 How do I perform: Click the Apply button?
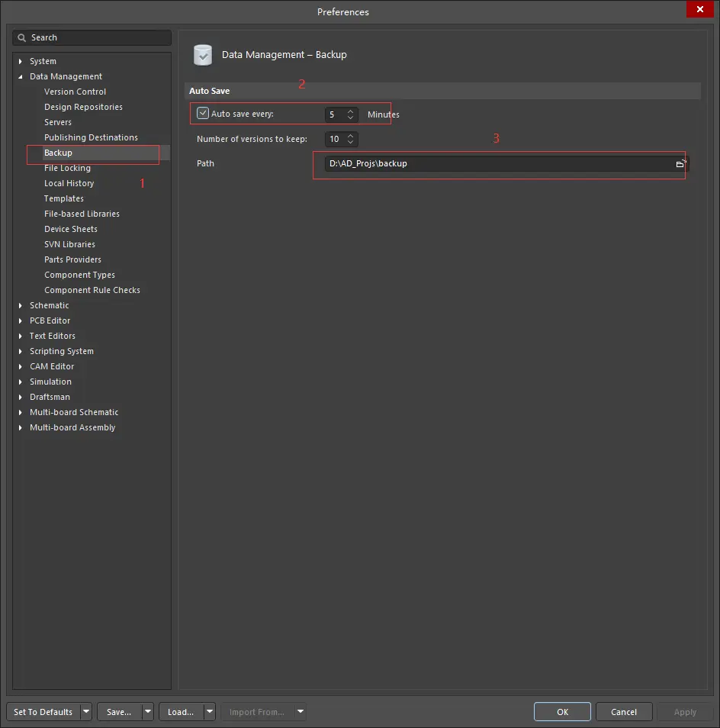(685, 712)
